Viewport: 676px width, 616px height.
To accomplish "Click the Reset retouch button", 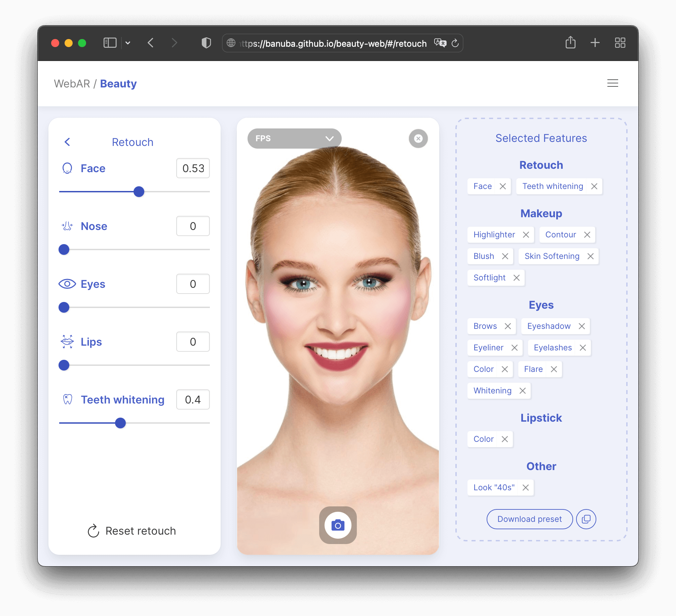I will point(132,531).
